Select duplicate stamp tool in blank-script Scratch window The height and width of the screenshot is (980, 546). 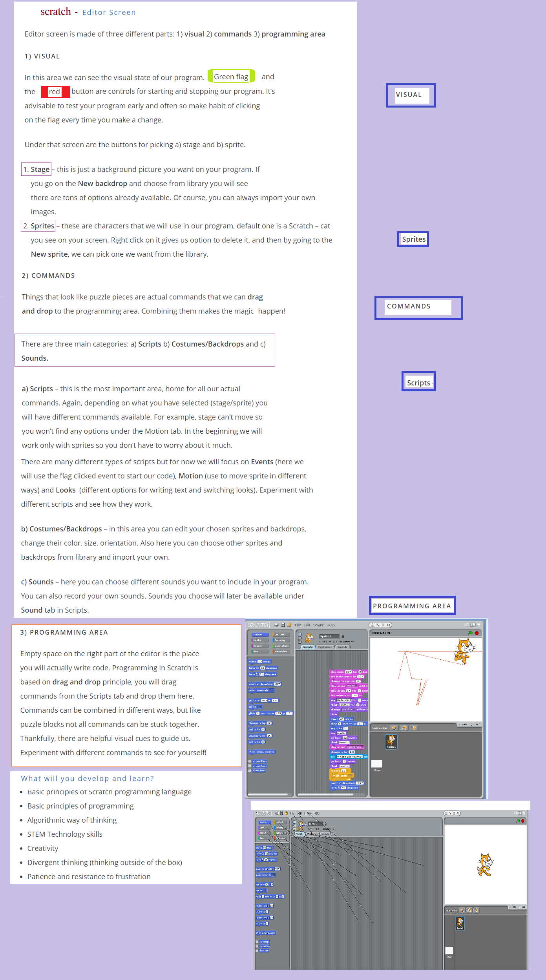point(446,813)
